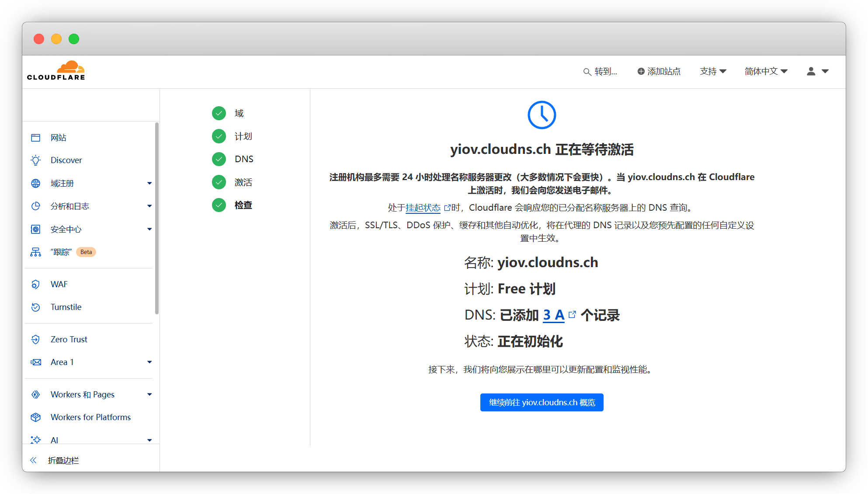This screenshot has height=494, width=868.
Task: Click the WAF shield icon
Action: point(36,284)
